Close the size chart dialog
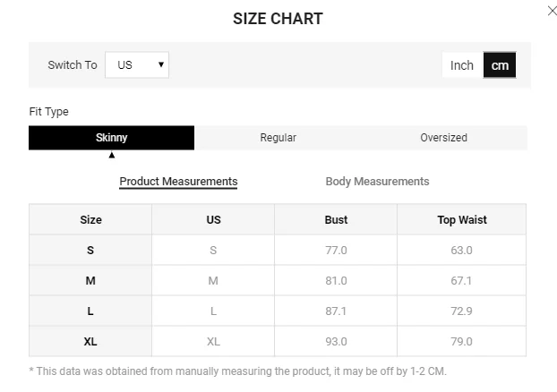 point(552,11)
